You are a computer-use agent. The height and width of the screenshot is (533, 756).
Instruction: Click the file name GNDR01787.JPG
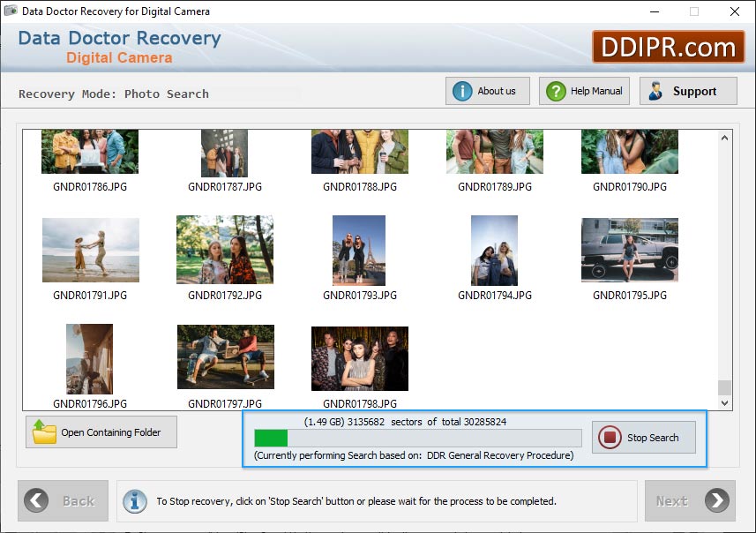point(225,187)
